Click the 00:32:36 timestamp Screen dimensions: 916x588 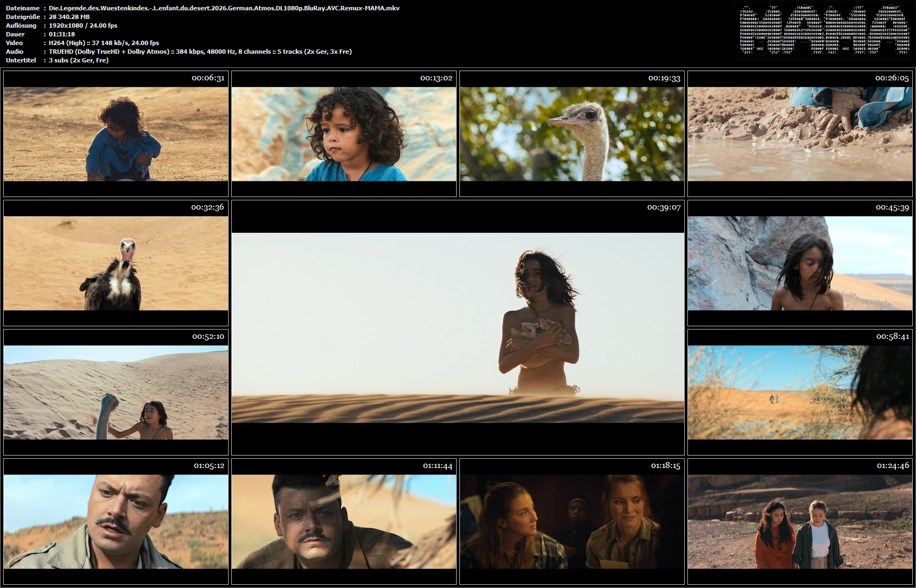point(207,207)
